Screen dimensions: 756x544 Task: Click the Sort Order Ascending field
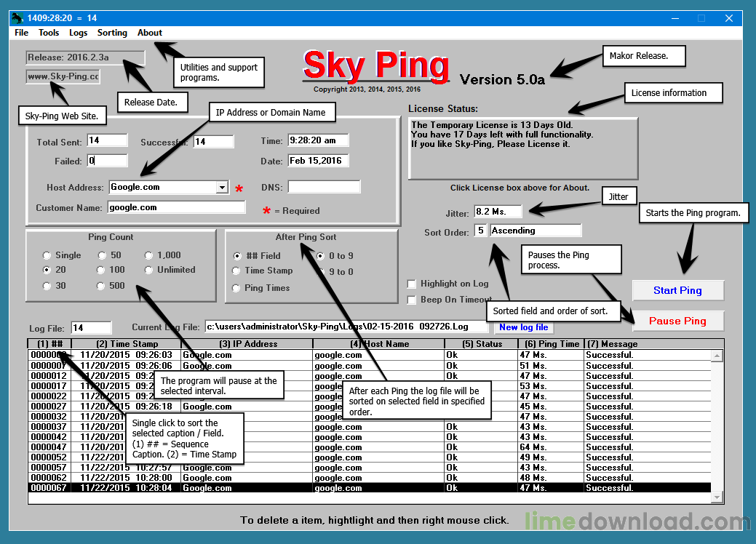536,231
